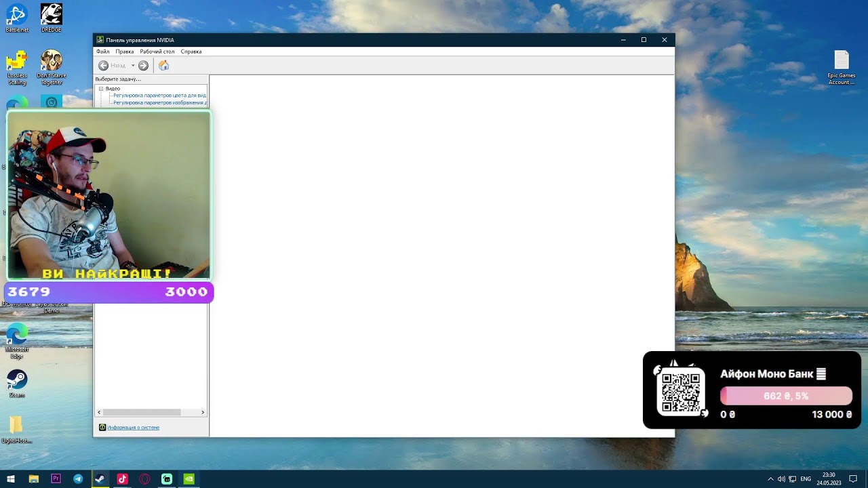The height and width of the screenshot is (488, 868).
Task: Open Epic Games Account file on desktop
Action: 842,68
